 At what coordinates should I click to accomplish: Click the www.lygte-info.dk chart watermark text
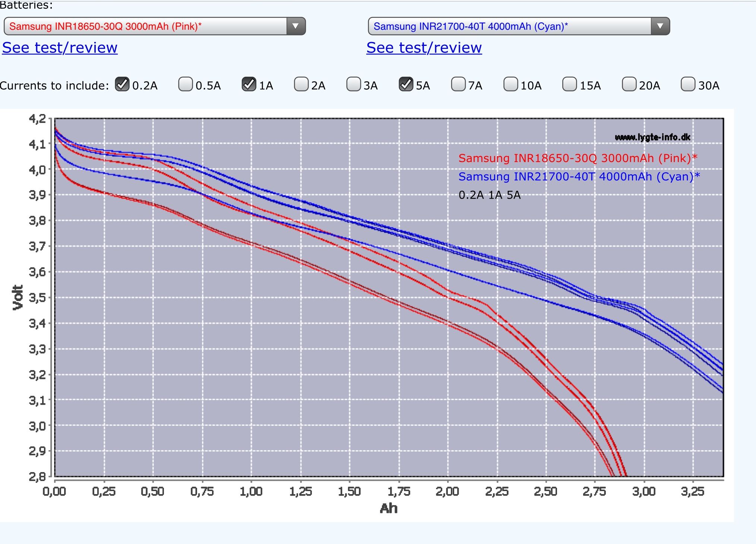652,137
